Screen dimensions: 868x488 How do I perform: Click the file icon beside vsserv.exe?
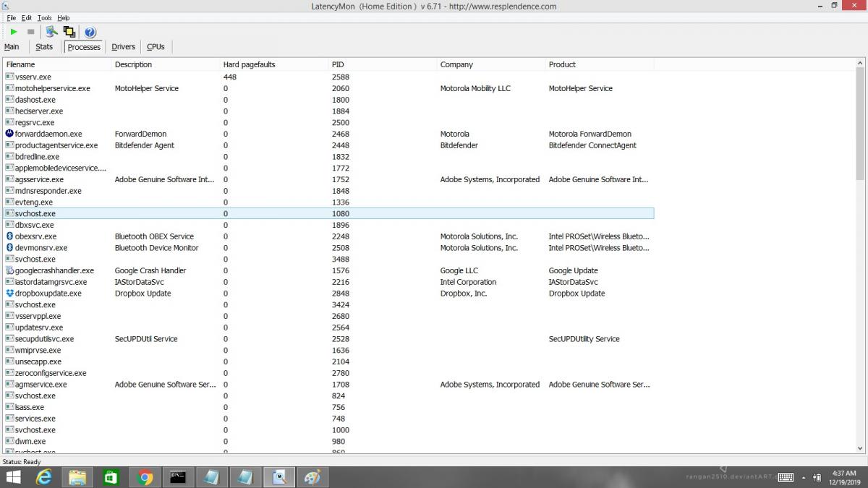(x=9, y=77)
